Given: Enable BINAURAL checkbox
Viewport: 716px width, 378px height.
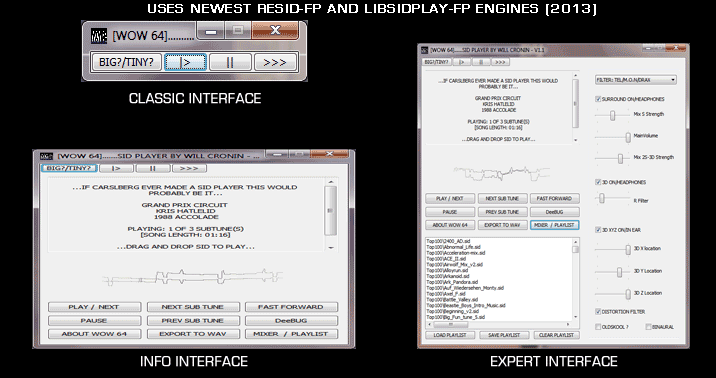Looking at the screenshot, I should [x=648, y=327].
